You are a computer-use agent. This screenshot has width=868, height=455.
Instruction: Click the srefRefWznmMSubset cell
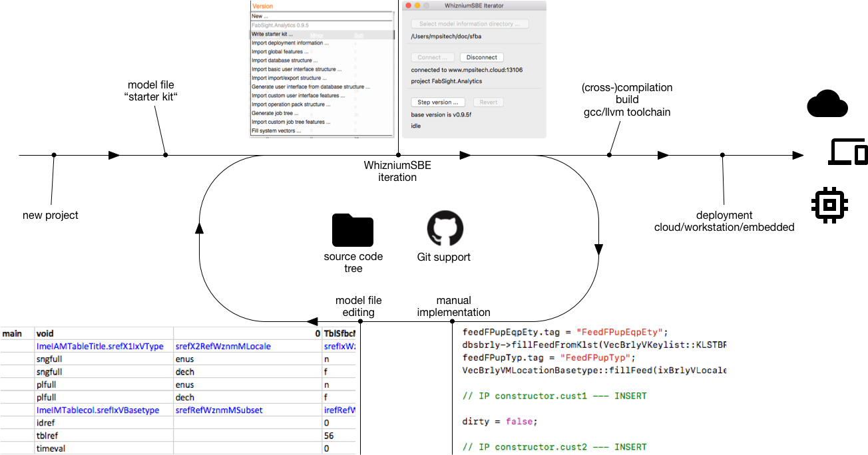point(248,410)
